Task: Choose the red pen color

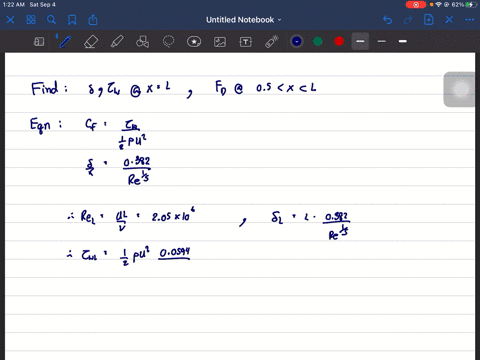Action: click(x=339, y=41)
